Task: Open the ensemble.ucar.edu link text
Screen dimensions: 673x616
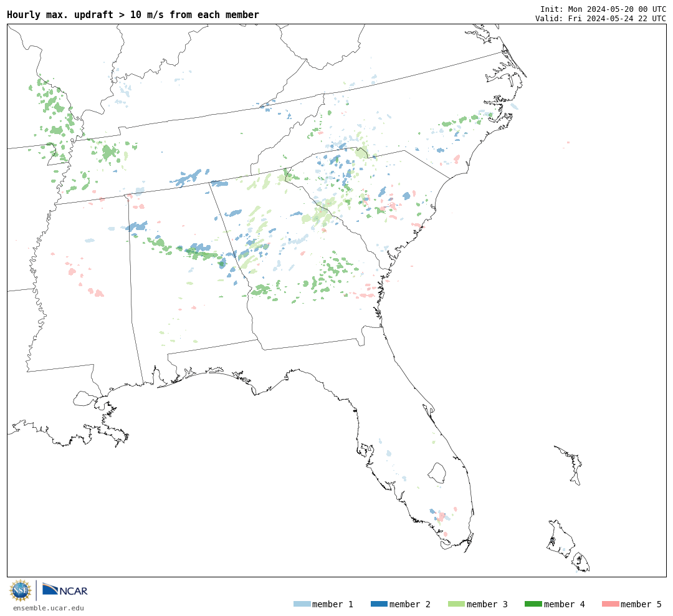Action: [49, 608]
